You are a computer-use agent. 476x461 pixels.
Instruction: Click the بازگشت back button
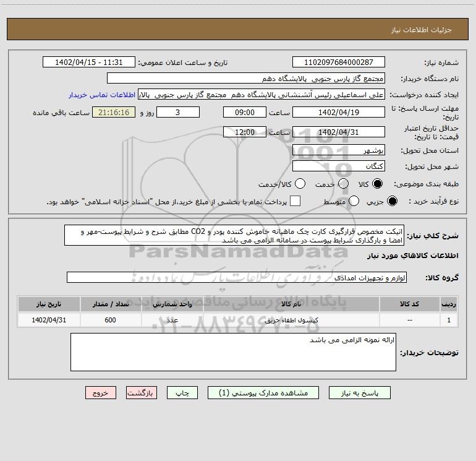(142, 393)
